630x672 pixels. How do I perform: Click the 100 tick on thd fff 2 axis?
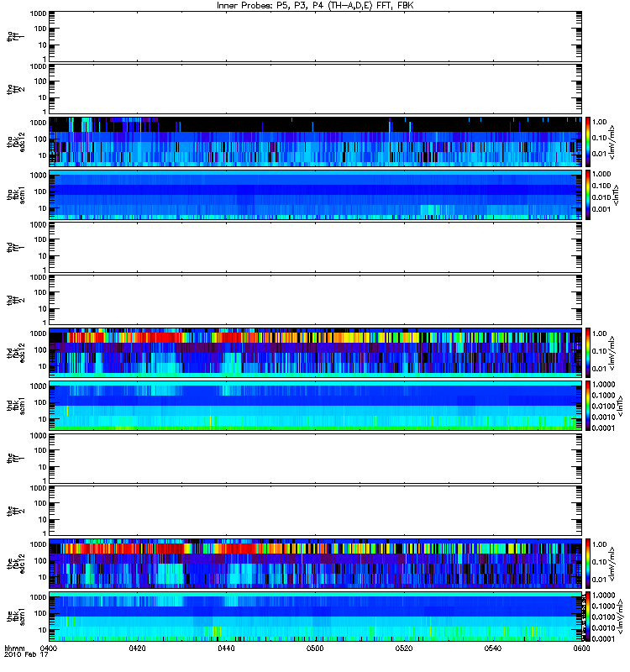coord(40,292)
